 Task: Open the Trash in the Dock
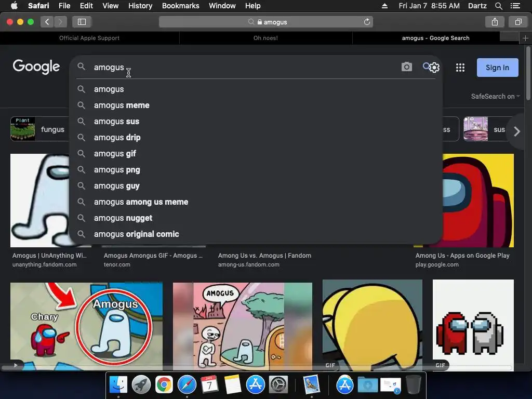[x=413, y=385]
